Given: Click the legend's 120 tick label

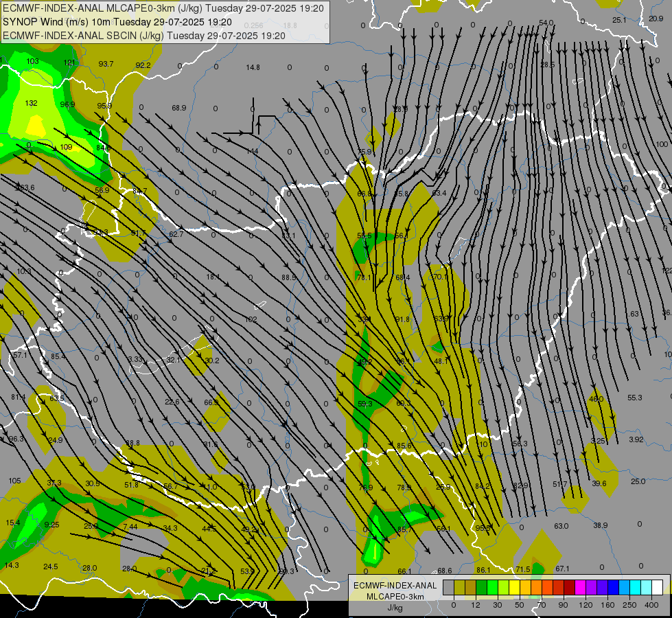Looking at the screenshot, I should [586, 605].
